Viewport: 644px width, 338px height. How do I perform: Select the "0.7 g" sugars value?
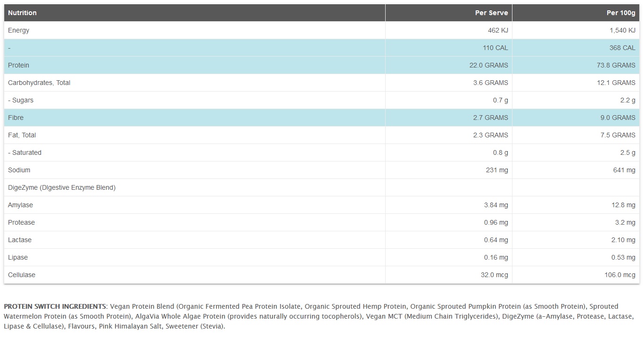501,100
